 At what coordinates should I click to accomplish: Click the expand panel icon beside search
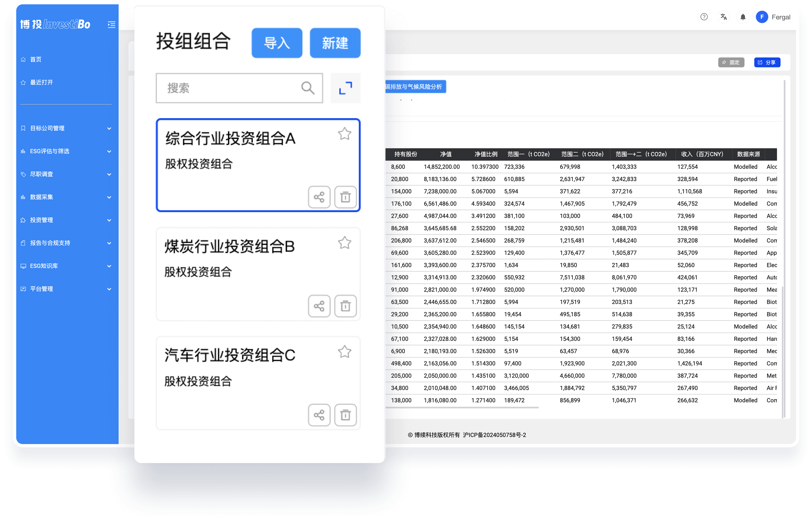point(345,88)
